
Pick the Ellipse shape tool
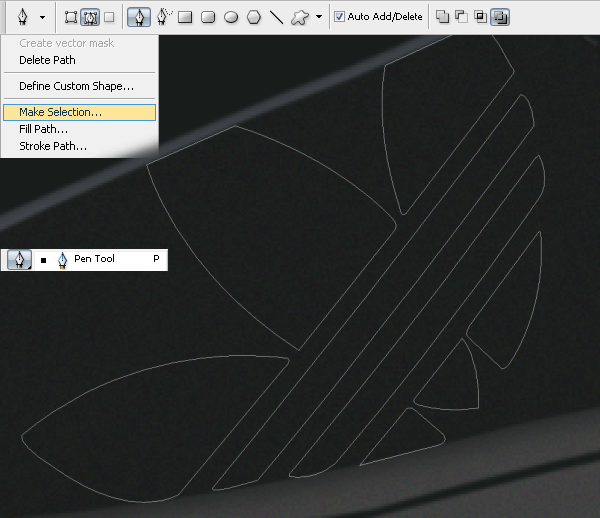point(231,17)
